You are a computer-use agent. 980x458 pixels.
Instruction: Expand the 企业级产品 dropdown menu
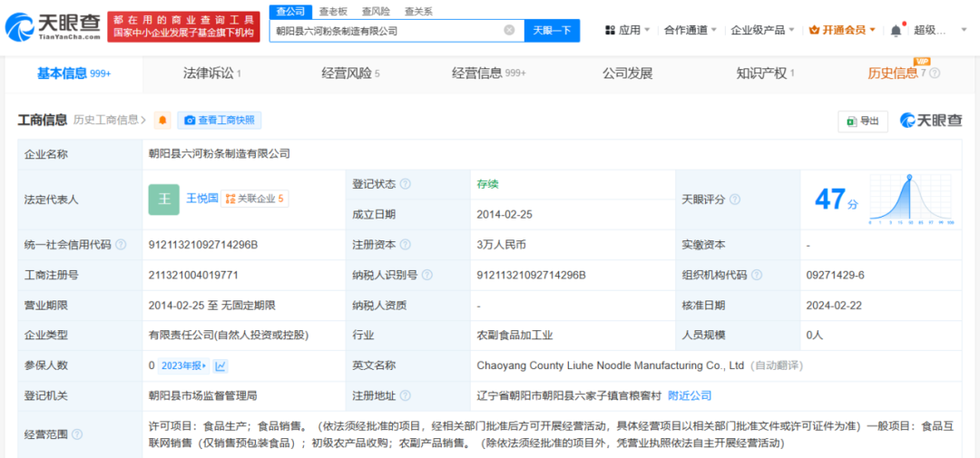pyautogui.click(x=763, y=30)
